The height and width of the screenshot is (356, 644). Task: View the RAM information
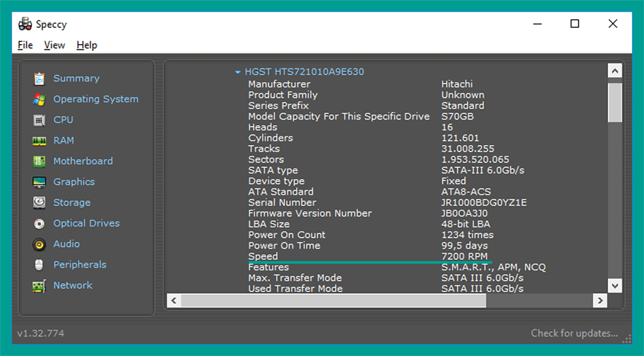pyautogui.click(x=64, y=140)
